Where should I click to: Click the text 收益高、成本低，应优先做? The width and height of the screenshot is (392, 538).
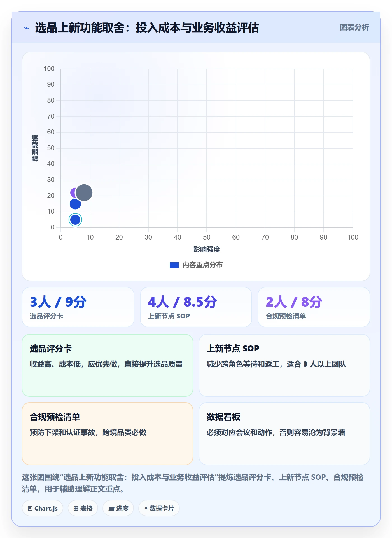coord(73,364)
